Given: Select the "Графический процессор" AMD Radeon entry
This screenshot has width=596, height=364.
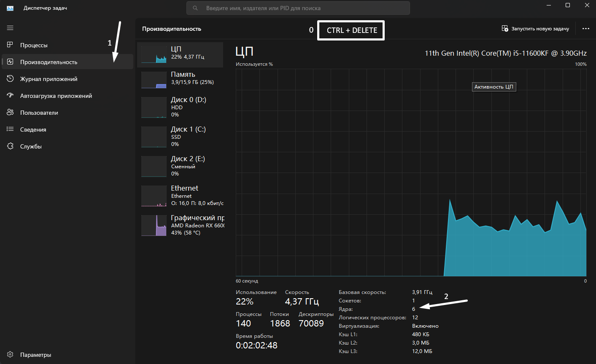Looking at the screenshot, I should click(180, 225).
